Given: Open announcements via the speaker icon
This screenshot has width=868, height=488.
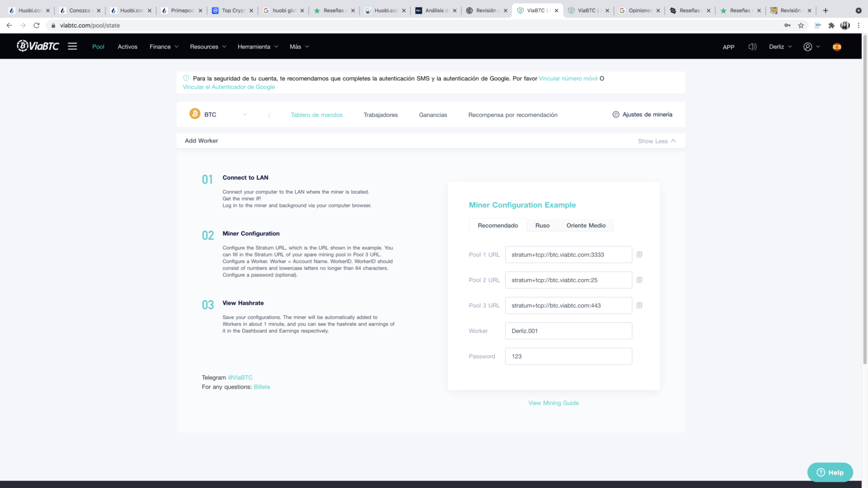Looking at the screenshot, I should (x=752, y=47).
